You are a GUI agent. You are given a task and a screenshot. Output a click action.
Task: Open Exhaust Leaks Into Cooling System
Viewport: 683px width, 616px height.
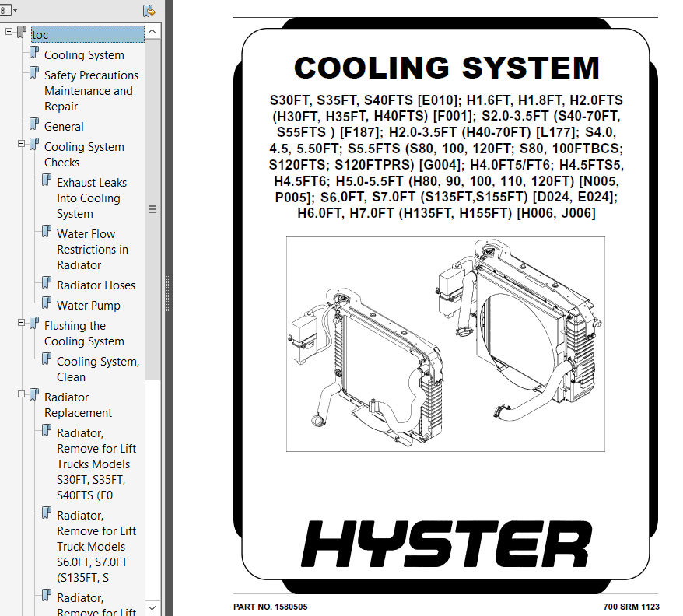pyautogui.click(x=92, y=198)
